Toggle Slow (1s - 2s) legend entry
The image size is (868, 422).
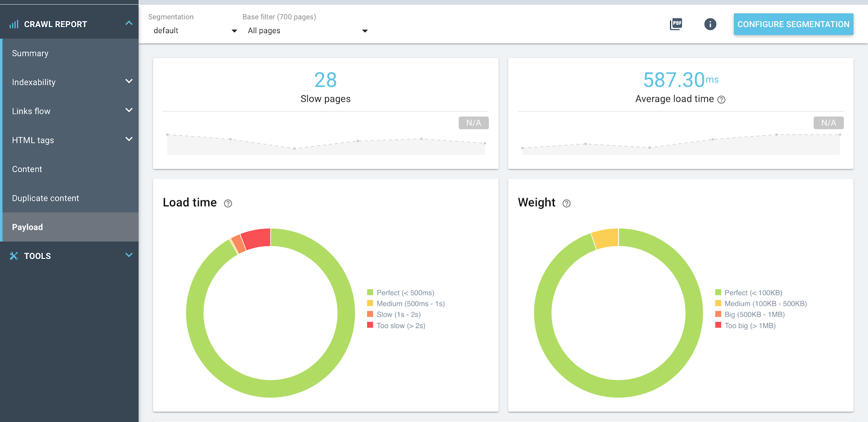394,314
